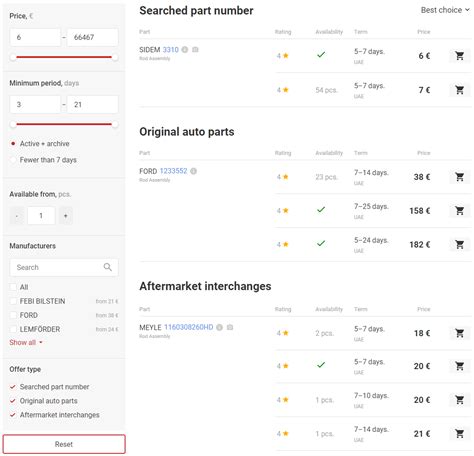Check the LEMFÖRDER manufacturer checkbox
This screenshot has height=456, width=474.
point(13,329)
